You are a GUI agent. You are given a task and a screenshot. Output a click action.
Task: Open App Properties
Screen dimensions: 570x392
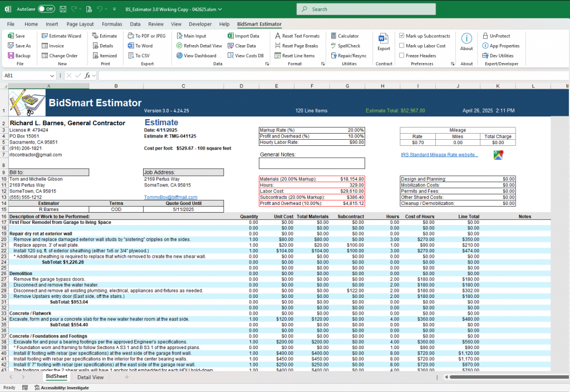(500, 46)
